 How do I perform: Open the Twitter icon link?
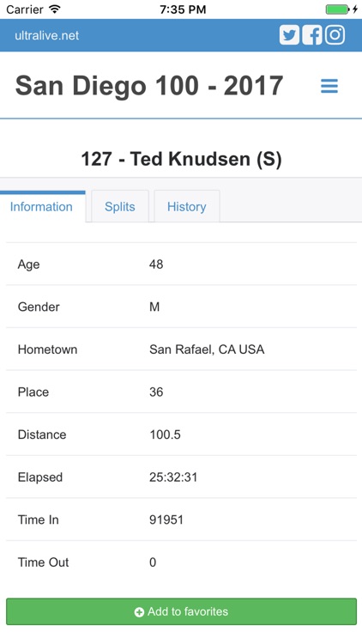[x=289, y=35]
